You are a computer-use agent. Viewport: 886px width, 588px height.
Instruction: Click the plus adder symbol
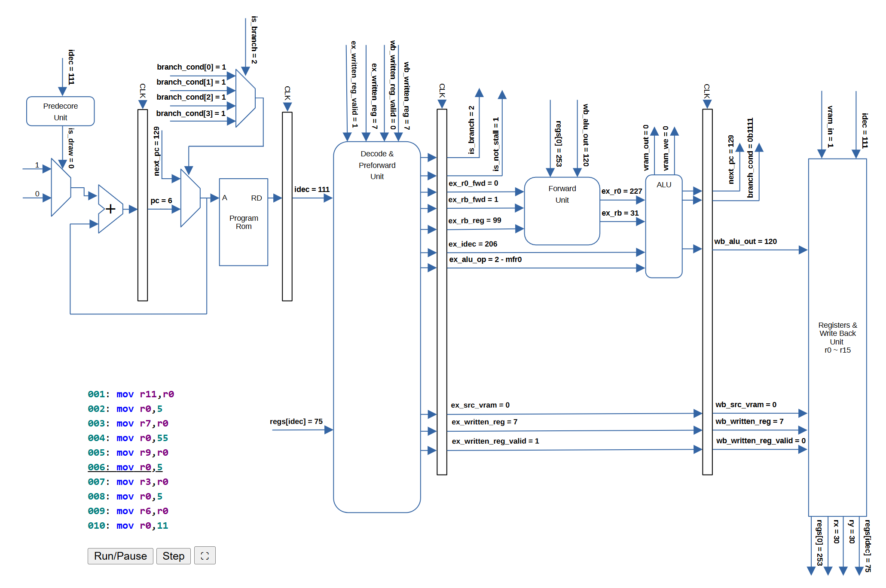(x=110, y=209)
